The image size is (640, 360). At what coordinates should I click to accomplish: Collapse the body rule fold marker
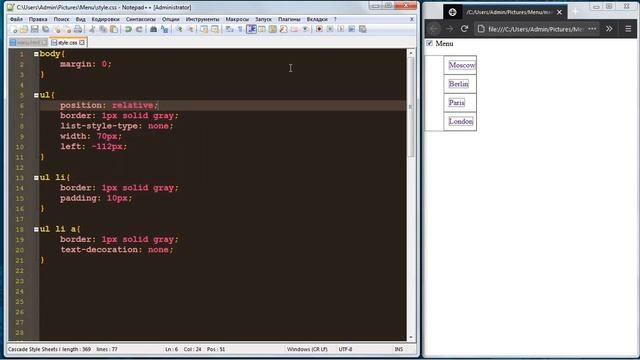(36, 54)
